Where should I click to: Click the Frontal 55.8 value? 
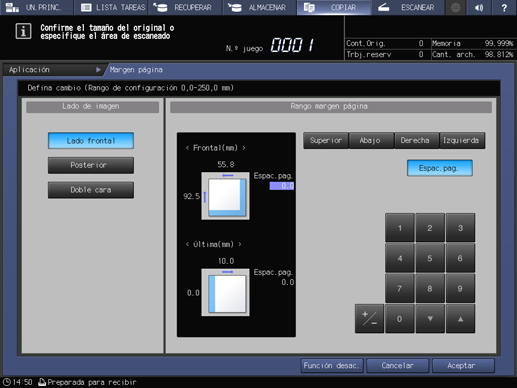(x=226, y=164)
